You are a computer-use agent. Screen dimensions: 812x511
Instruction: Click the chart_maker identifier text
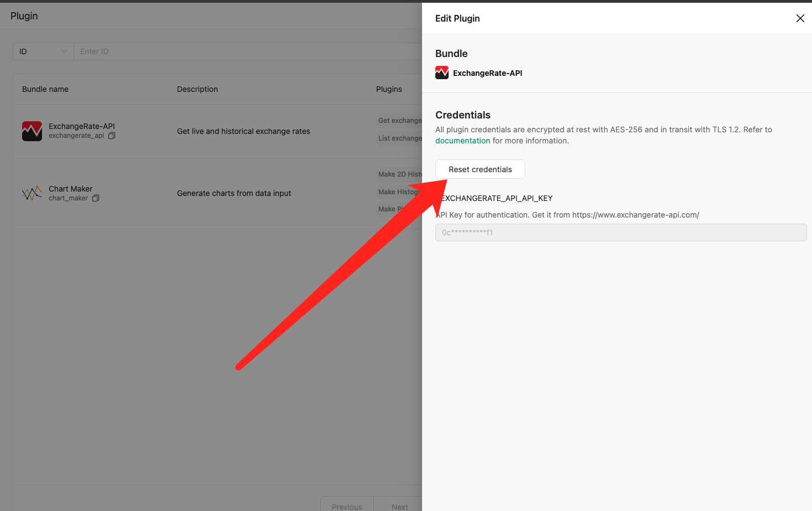point(68,198)
